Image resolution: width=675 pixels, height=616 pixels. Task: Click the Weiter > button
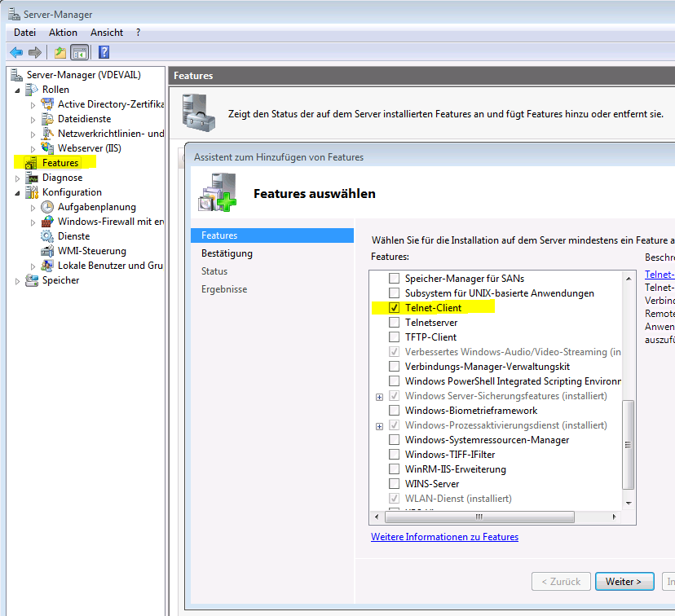click(x=624, y=582)
